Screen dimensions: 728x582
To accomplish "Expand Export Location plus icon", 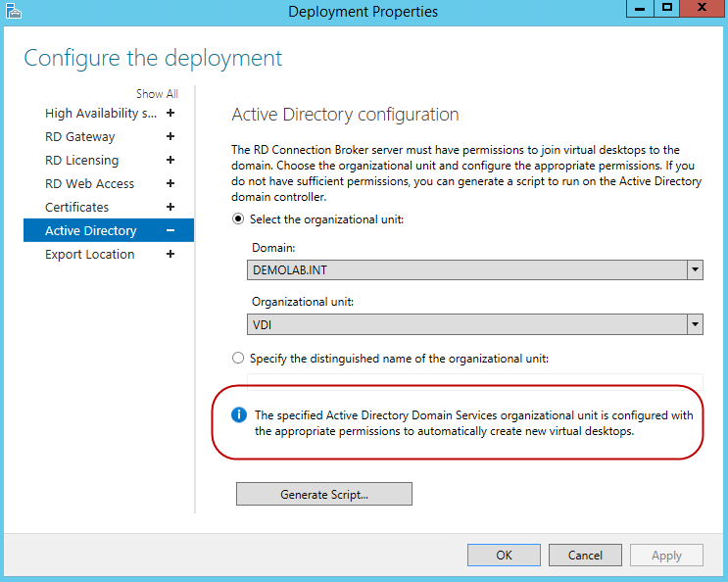I will (x=170, y=254).
